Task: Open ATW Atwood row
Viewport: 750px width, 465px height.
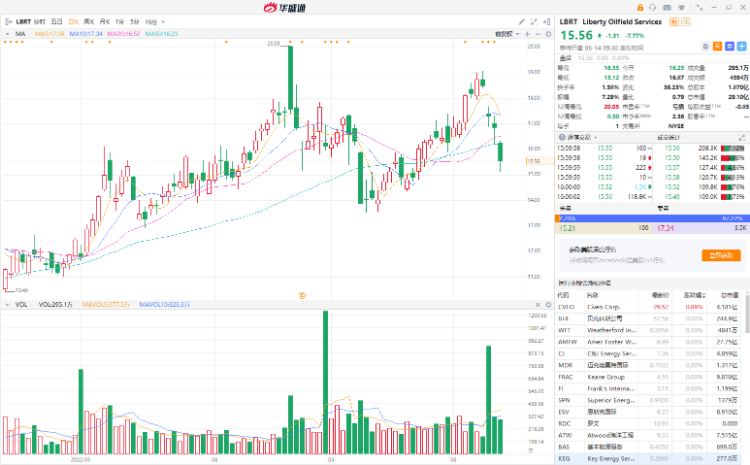Action: point(649,435)
